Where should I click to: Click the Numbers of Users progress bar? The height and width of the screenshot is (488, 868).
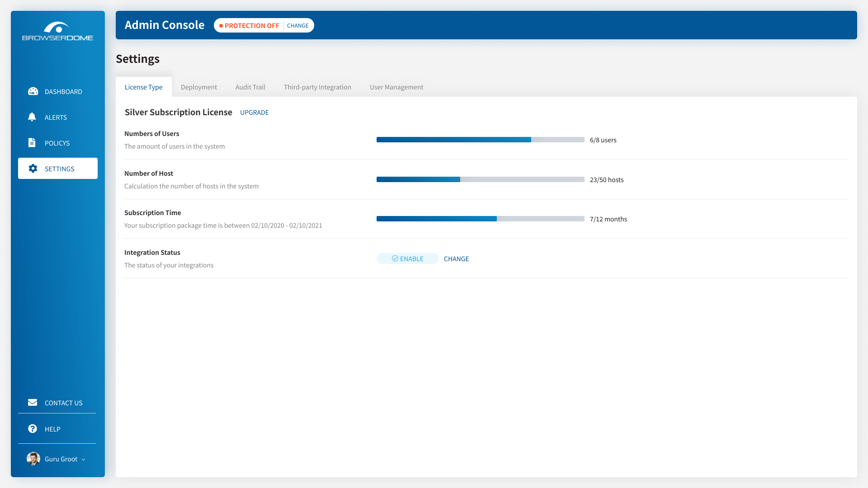pyautogui.click(x=480, y=140)
